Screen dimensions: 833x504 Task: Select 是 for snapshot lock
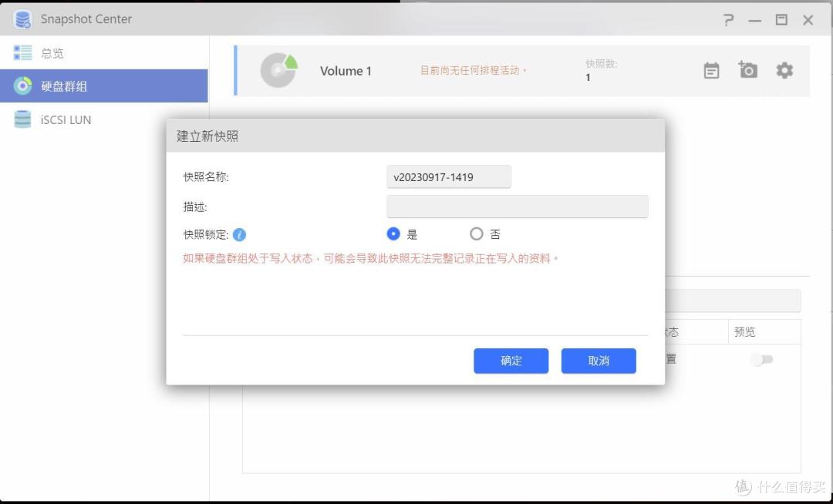(393, 234)
